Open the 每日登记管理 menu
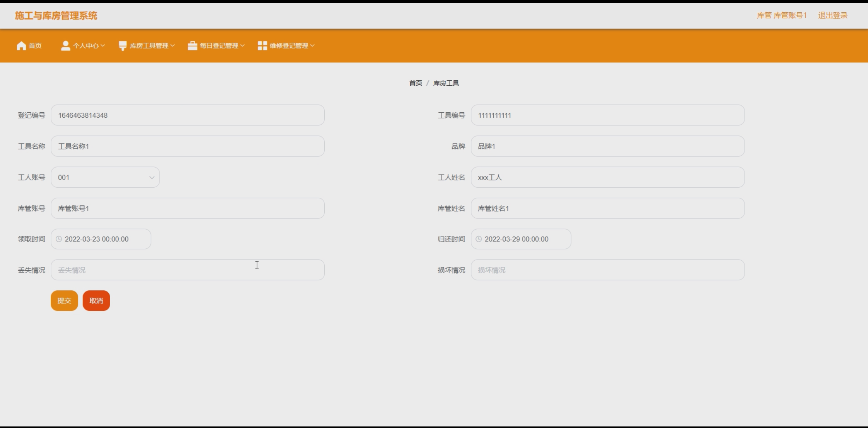This screenshot has width=868, height=428. [x=219, y=46]
